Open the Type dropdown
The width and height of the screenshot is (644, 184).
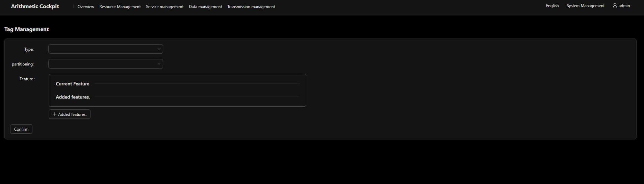(x=106, y=49)
